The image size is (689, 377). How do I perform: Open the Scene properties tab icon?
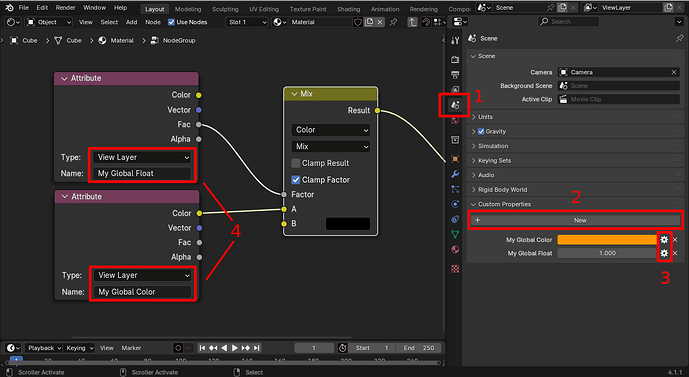(x=455, y=105)
